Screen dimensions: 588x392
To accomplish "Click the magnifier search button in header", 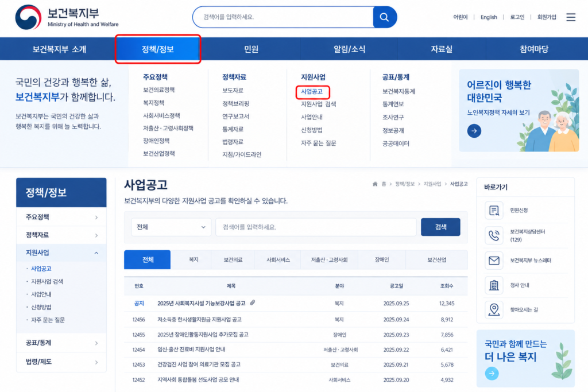I will click(x=384, y=17).
